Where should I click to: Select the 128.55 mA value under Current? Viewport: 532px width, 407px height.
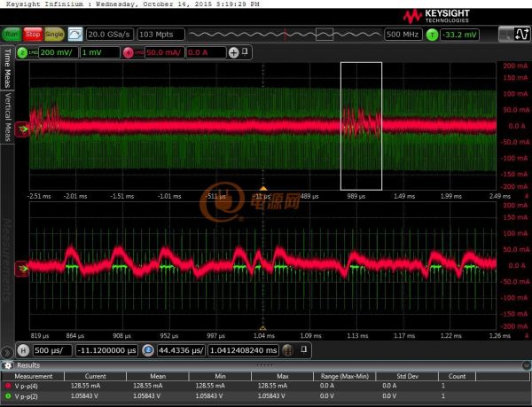coord(85,386)
